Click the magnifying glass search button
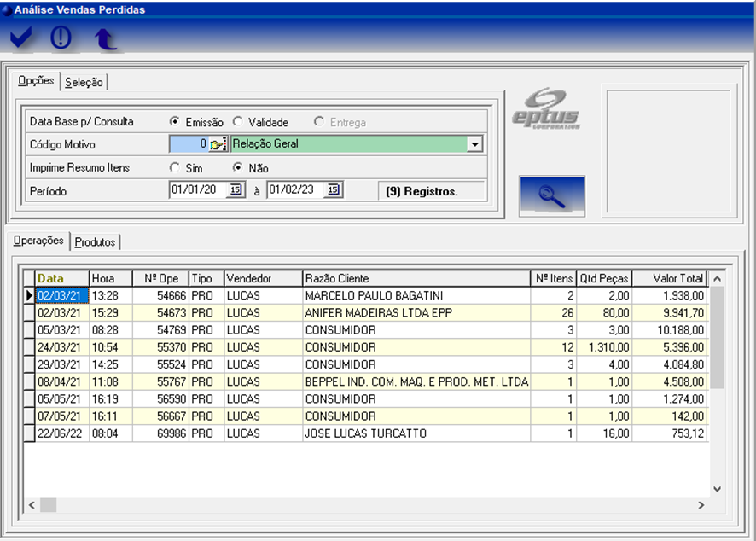This screenshot has height=541, width=756. (551, 196)
